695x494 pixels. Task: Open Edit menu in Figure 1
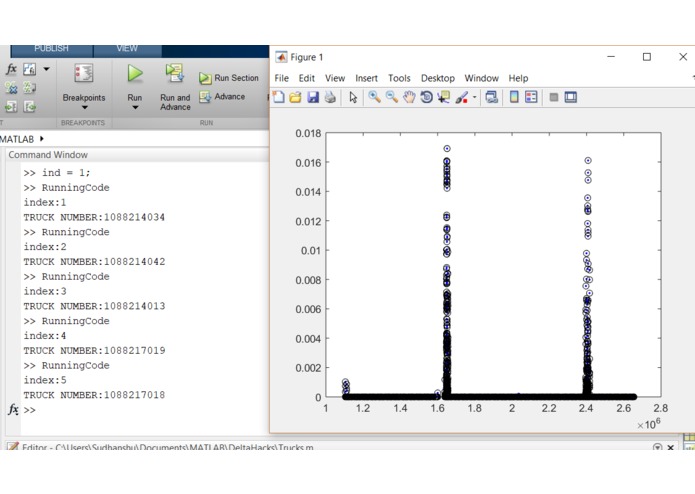coord(307,78)
